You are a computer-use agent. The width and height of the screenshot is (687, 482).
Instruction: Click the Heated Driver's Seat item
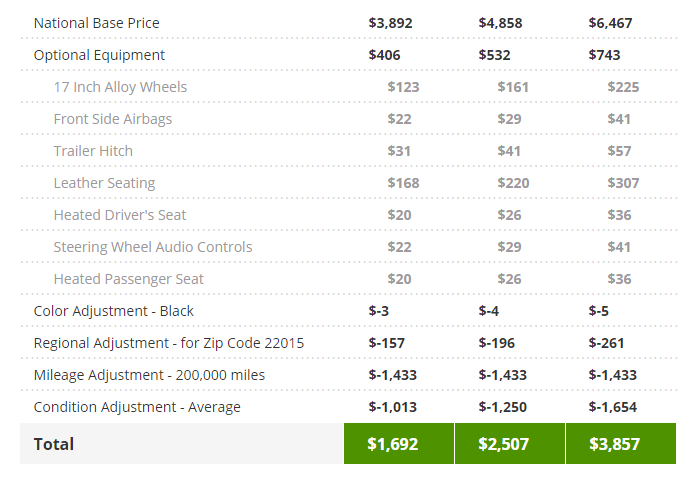click(120, 215)
